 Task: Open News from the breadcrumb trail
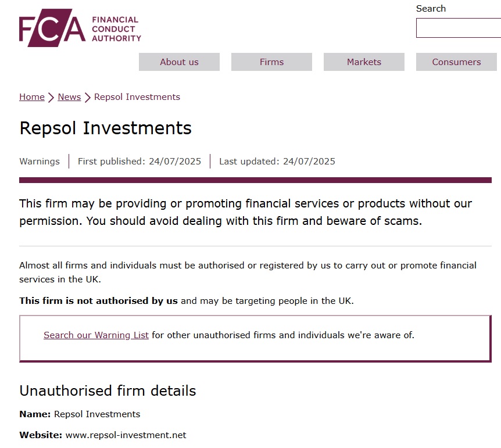(x=69, y=97)
